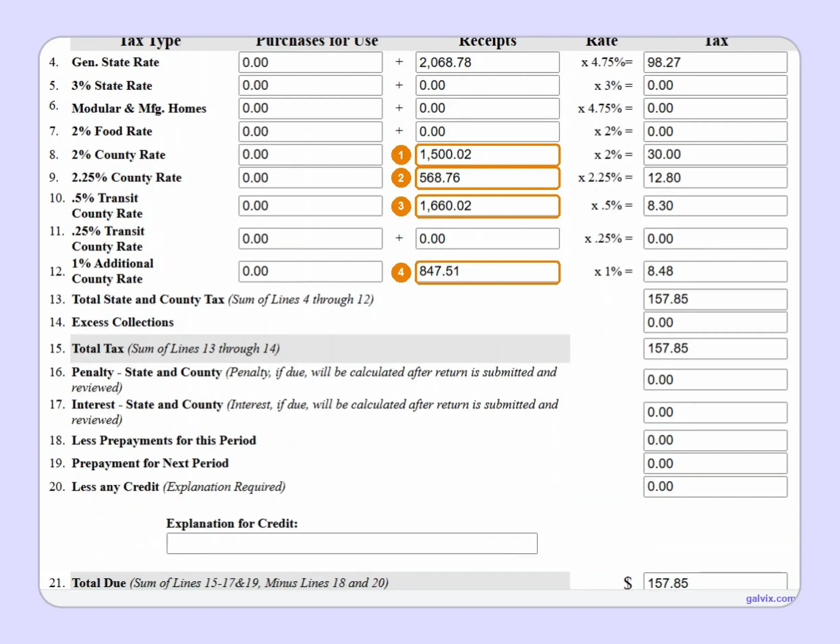840x644 pixels.
Task: Click 2% County Rate Receipts field 1,500.02
Action: coord(488,155)
